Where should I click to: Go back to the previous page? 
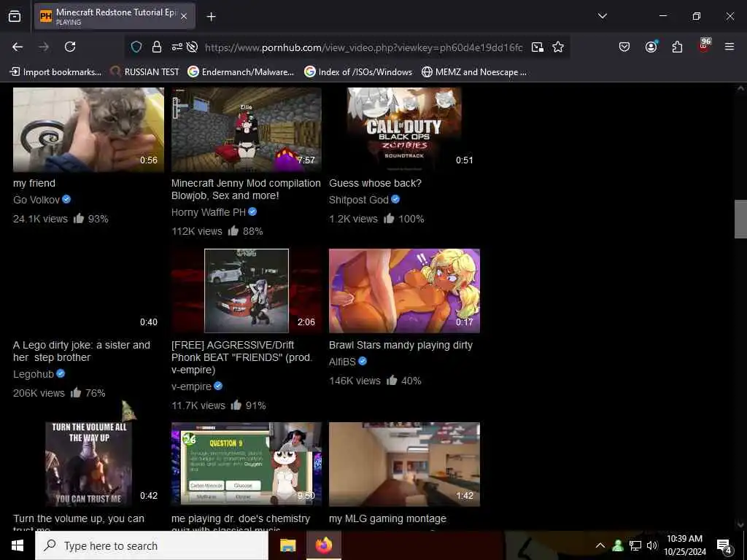[18, 47]
